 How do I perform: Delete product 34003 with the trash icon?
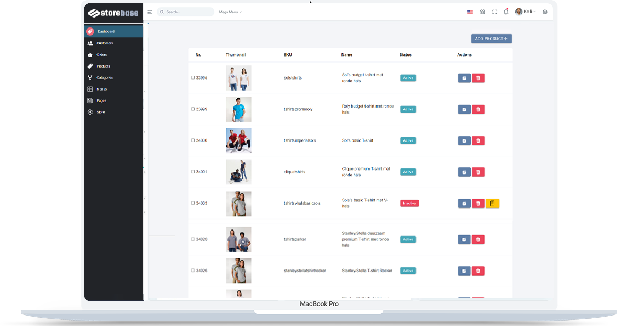pos(478,203)
